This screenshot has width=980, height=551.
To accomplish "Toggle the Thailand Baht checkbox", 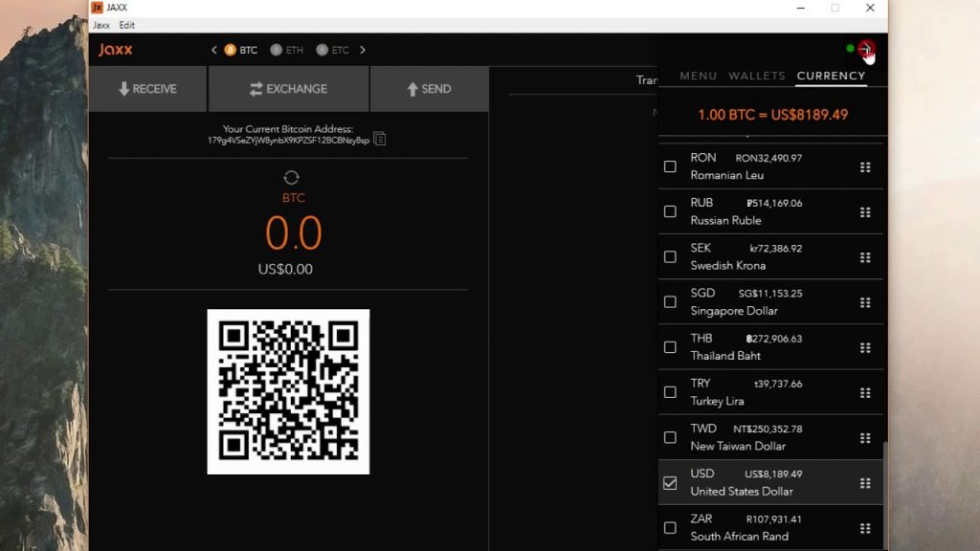I will pyautogui.click(x=670, y=347).
